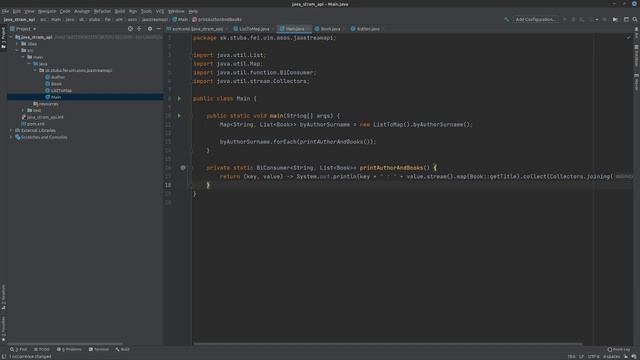
Task: Collapse the java source folder
Action: point(29,64)
